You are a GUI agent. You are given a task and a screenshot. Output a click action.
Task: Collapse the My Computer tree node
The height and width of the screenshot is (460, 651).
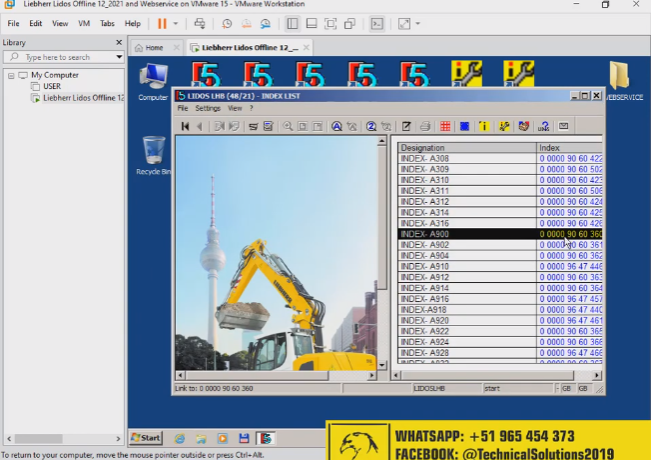pos(10,75)
